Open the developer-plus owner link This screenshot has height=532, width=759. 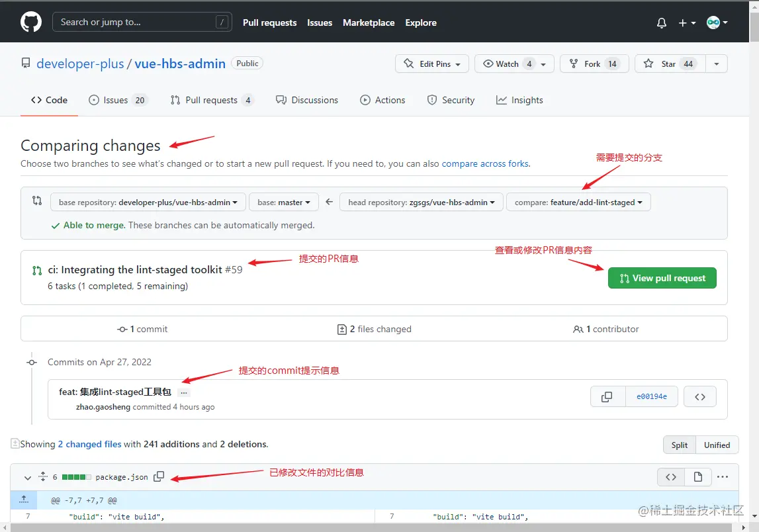click(80, 64)
